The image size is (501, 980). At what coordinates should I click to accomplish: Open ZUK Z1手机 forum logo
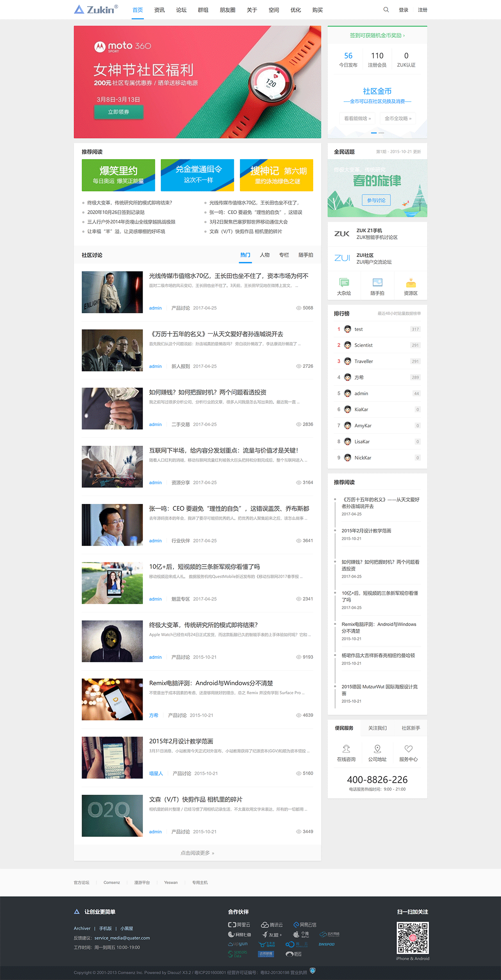click(x=342, y=234)
